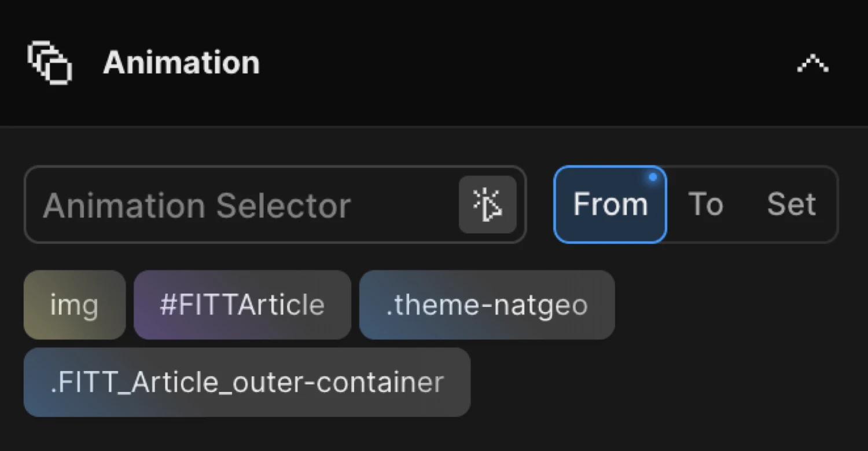Screen dimensions: 868x451
Task: Select the img selector tag
Action: (x=75, y=305)
